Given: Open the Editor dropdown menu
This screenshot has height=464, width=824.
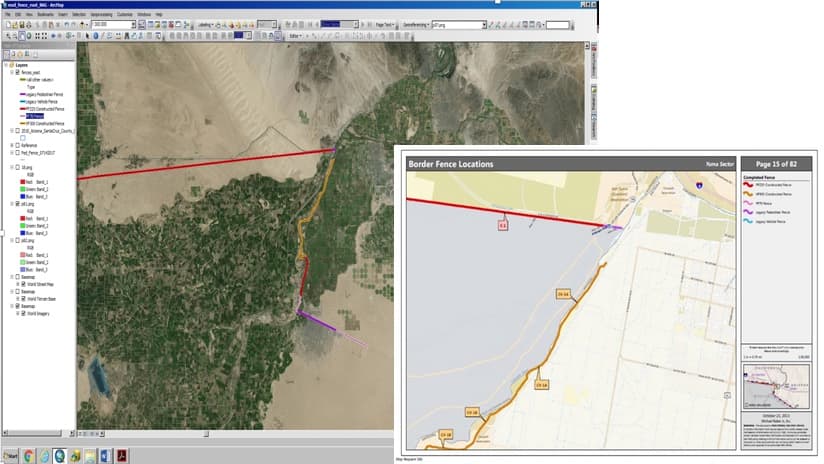Looking at the screenshot, I should point(295,36).
